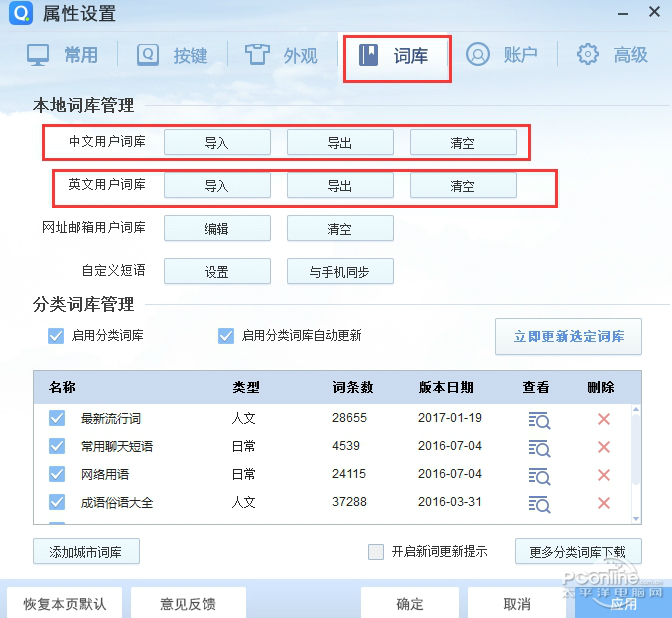Viewport: 672px width, 618px height.
Task: Open the 高级 settings tab
Action: (612, 55)
